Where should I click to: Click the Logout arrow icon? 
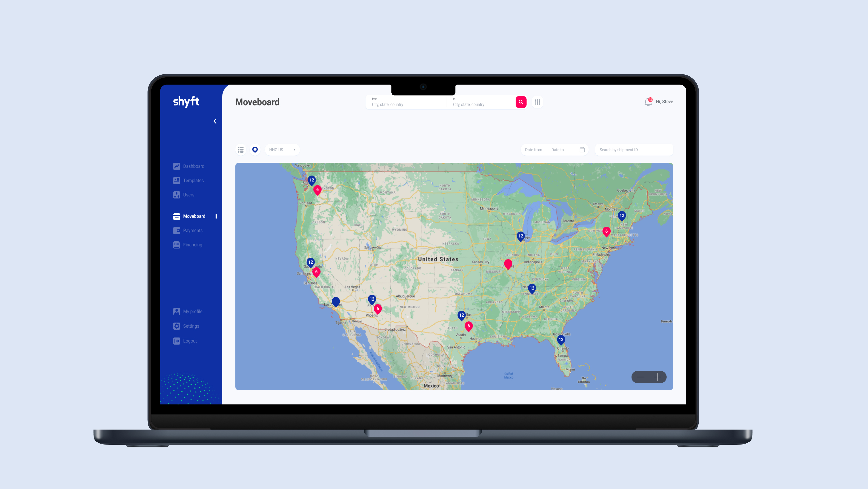176,341
